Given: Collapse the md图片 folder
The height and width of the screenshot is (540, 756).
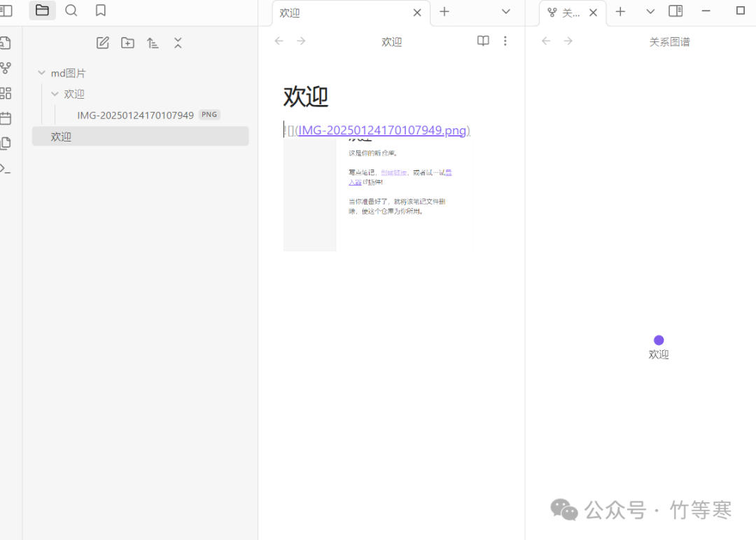Looking at the screenshot, I should point(42,72).
